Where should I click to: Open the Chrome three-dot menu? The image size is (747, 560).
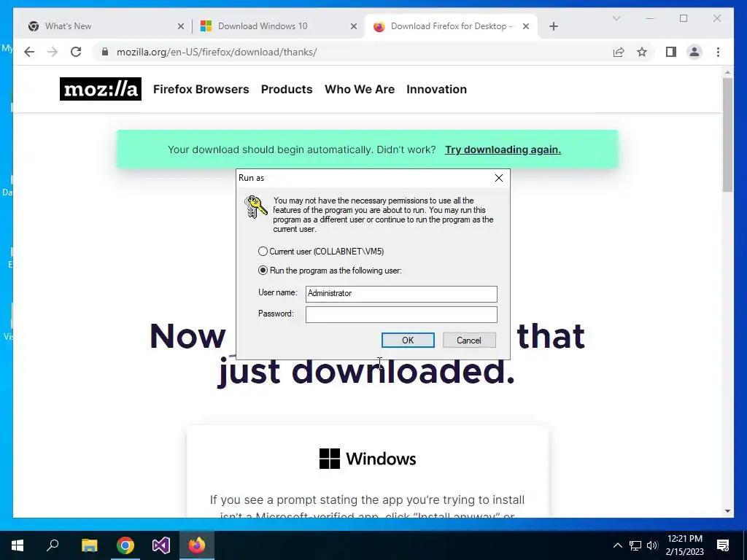point(719,52)
